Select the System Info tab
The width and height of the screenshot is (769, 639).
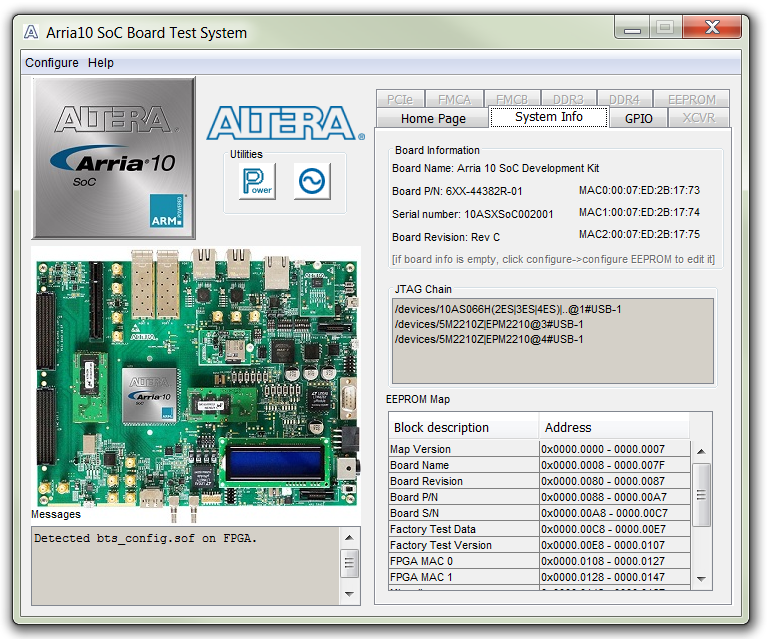pyautogui.click(x=549, y=117)
